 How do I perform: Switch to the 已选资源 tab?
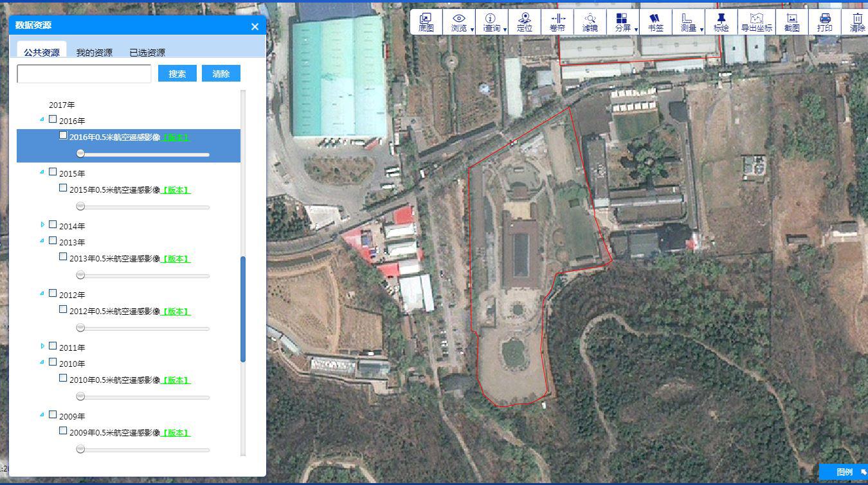pos(147,53)
